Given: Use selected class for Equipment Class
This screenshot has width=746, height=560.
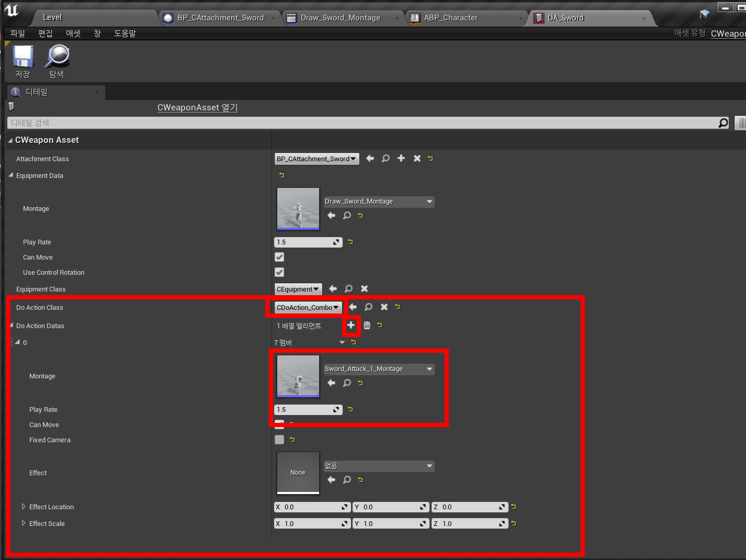Looking at the screenshot, I should (333, 288).
